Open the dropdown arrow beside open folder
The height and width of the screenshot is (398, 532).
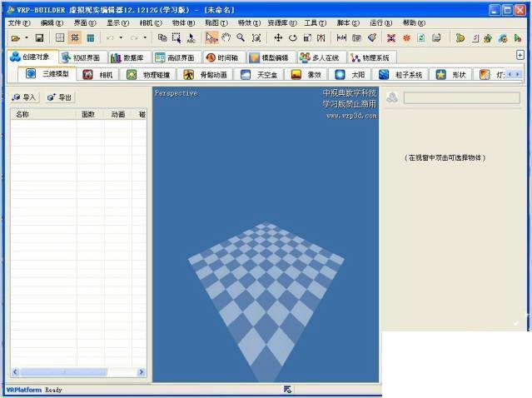click(x=27, y=37)
